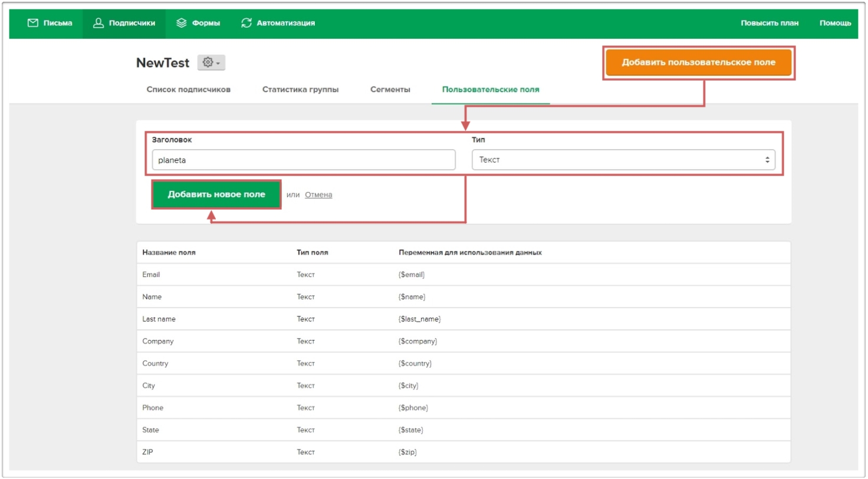Click the envelope icon next to Письма
The image size is (868, 479).
(x=33, y=23)
